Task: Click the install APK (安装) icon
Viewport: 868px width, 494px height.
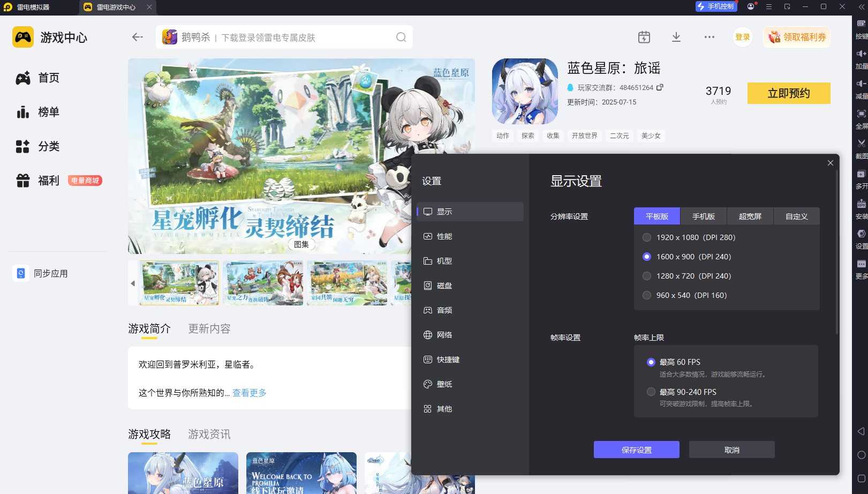Action: 861,204
